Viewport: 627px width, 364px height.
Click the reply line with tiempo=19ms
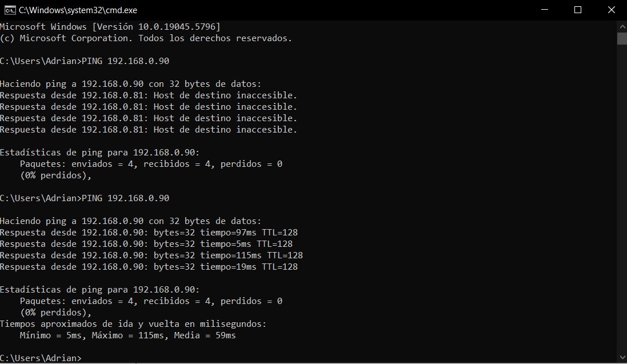[x=149, y=267]
